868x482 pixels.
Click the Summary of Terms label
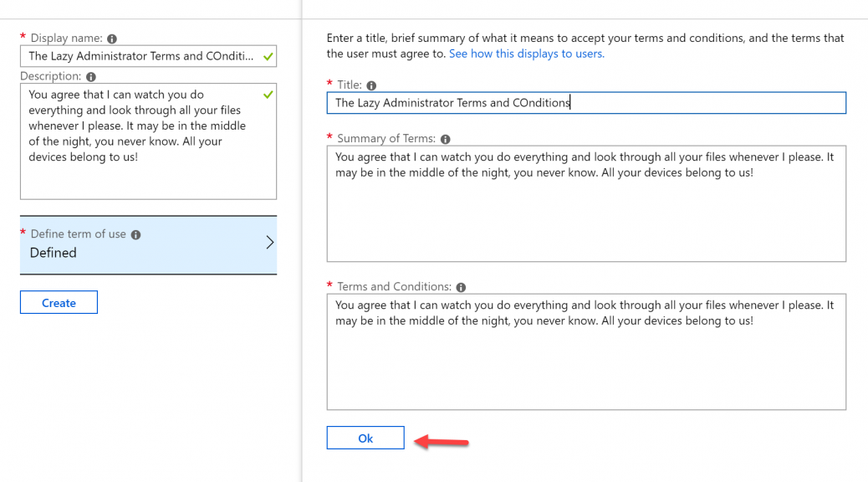pos(386,139)
